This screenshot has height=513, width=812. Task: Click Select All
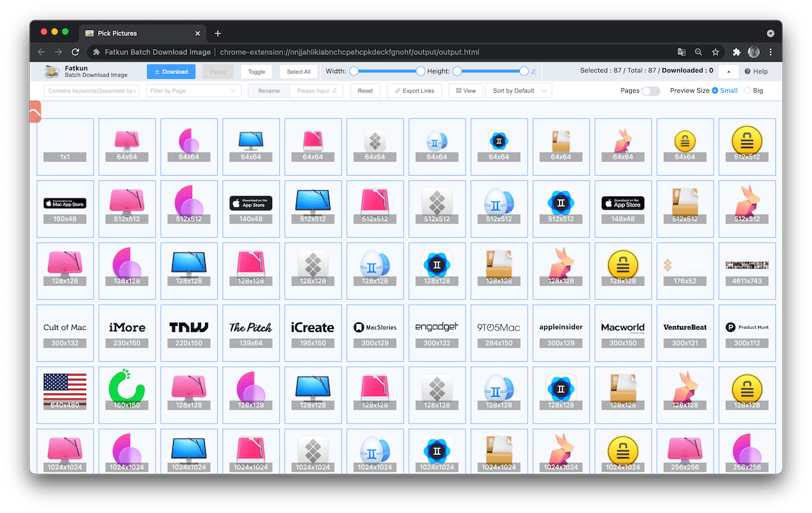coord(298,71)
